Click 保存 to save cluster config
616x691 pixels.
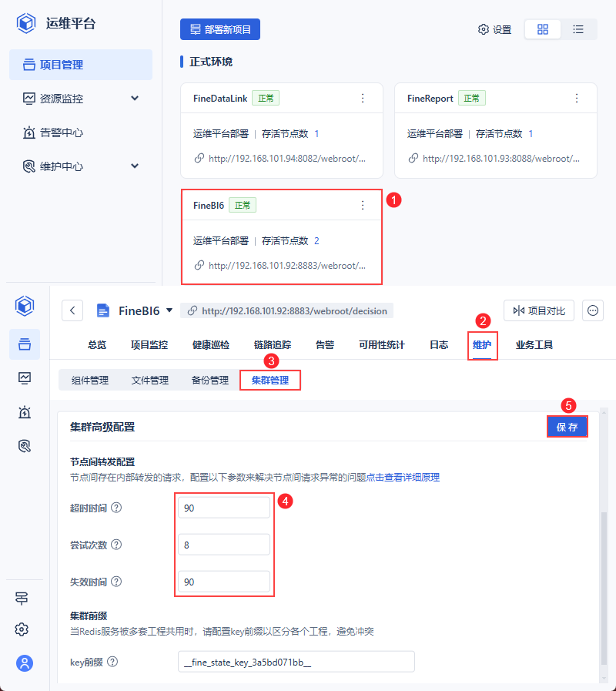(567, 427)
